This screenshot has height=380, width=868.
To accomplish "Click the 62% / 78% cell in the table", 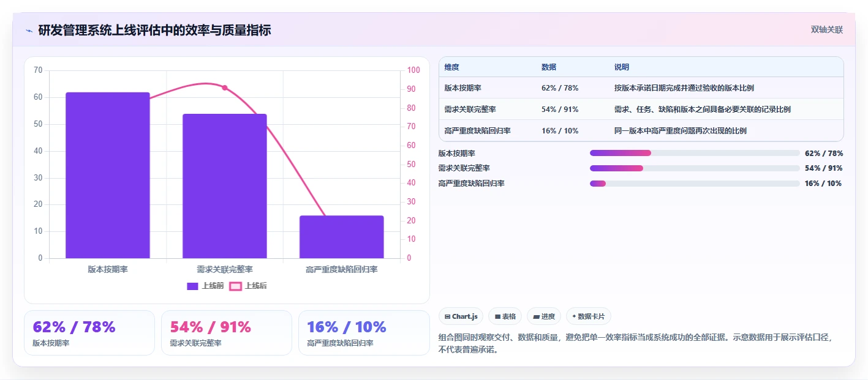I will pyautogui.click(x=560, y=88).
